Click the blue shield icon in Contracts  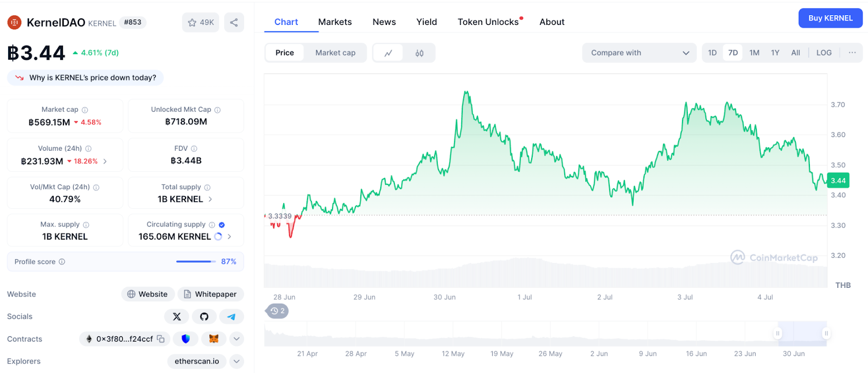(186, 339)
